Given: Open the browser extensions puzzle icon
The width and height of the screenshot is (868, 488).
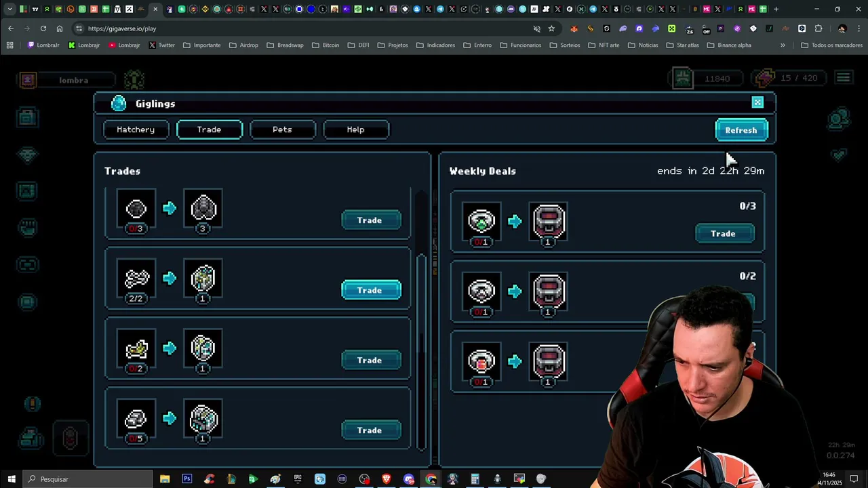Looking at the screenshot, I should 818,28.
